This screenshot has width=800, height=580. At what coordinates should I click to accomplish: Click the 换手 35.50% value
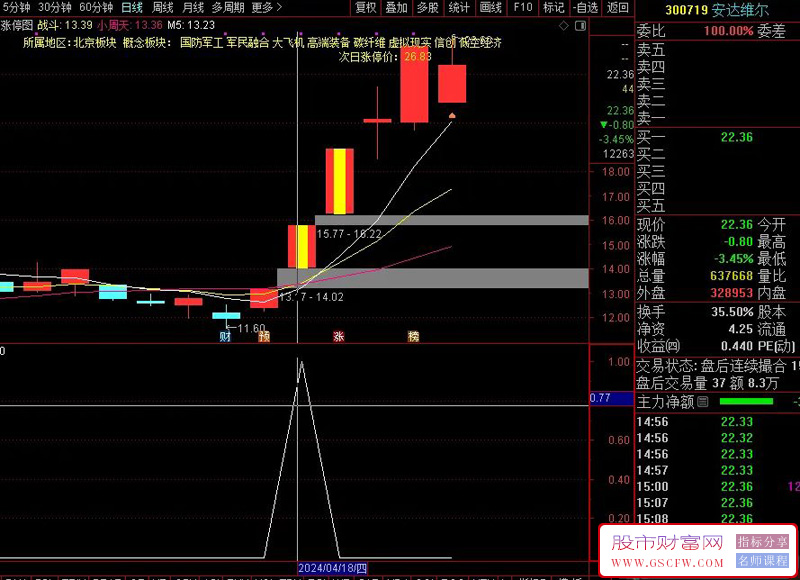pyautogui.click(x=732, y=312)
